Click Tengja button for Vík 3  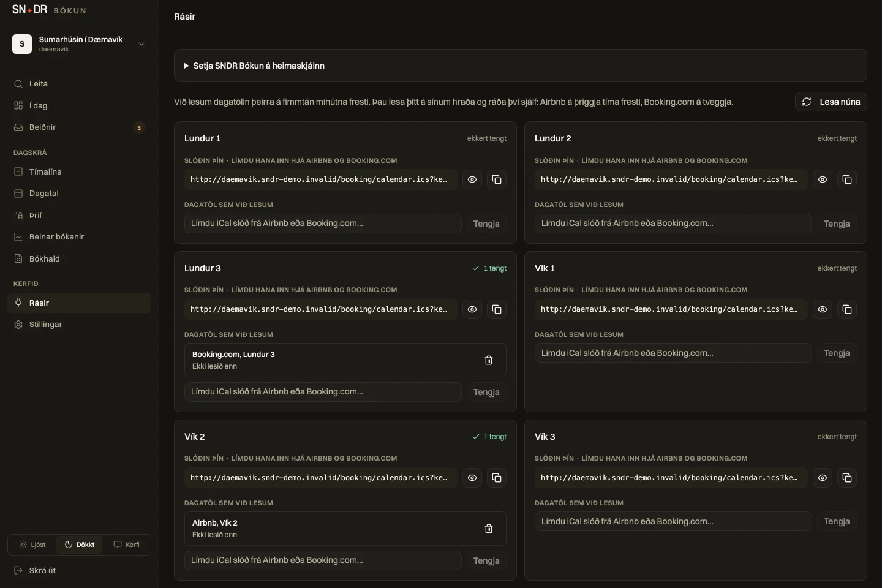[x=837, y=521]
